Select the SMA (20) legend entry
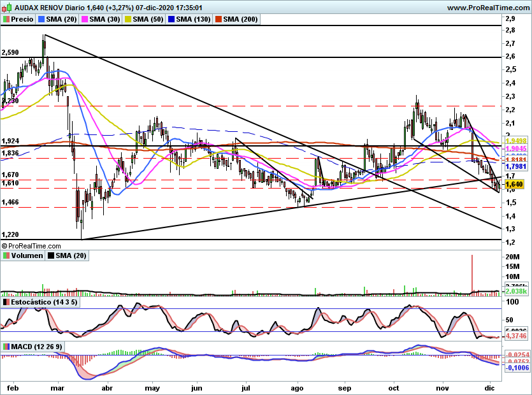Image resolution: width=532 pixels, height=395 pixels. [x=57, y=19]
